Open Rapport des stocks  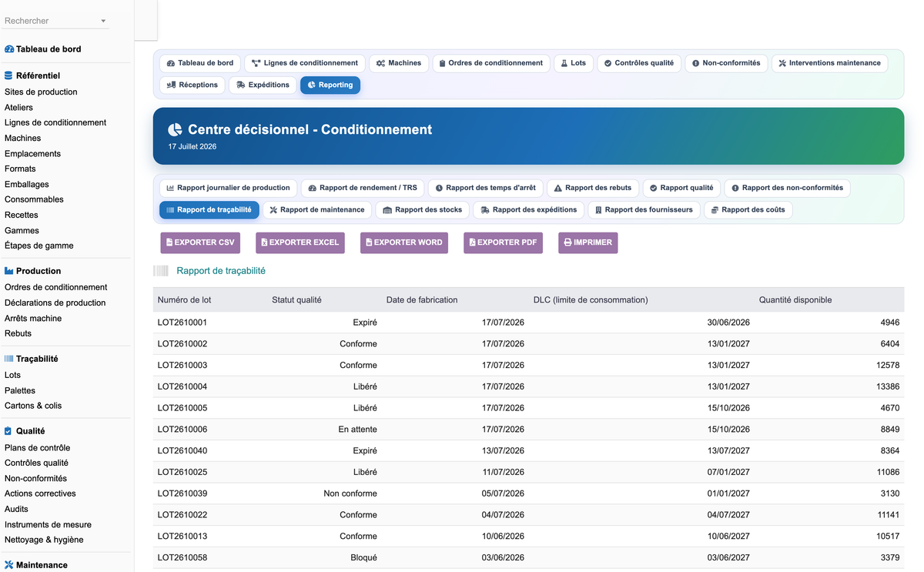[423, 209]
